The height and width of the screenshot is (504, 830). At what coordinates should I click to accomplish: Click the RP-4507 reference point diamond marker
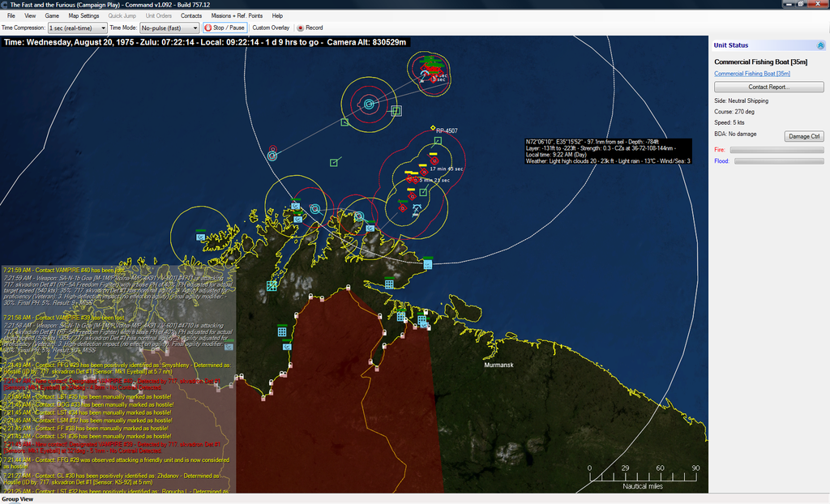coord(432,129)
